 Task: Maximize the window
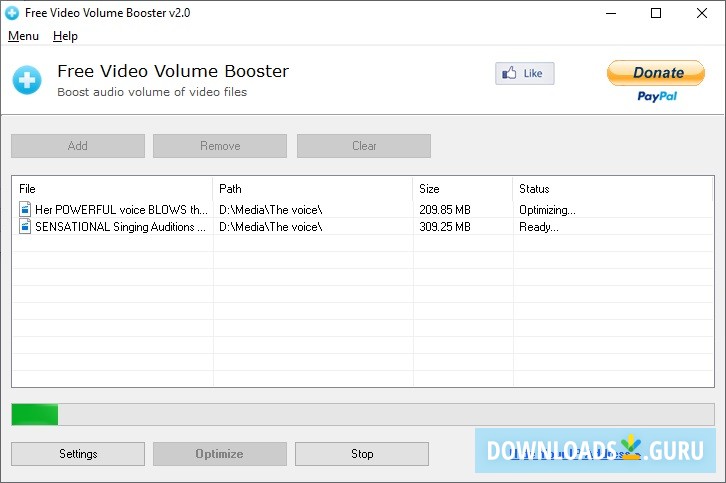(x=656, y=13)
